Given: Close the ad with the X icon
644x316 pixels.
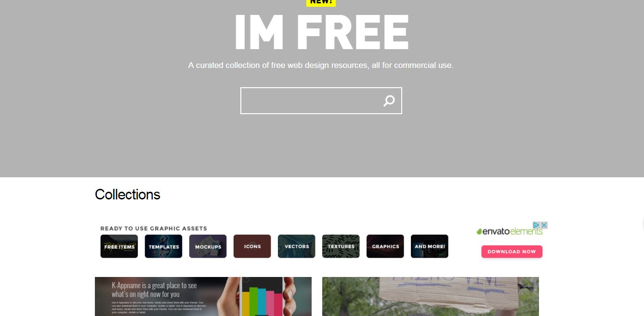Looking at the screenshot, I should (544, 225).
